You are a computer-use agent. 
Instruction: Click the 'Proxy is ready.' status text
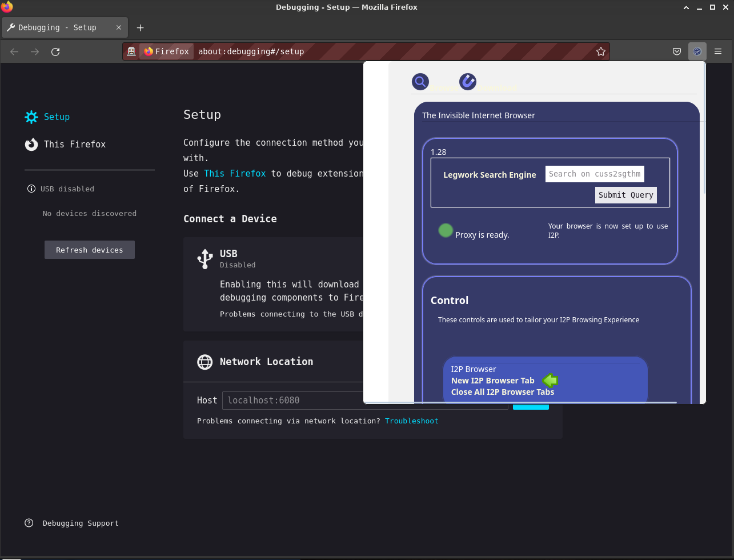click(x=482, y=235)
